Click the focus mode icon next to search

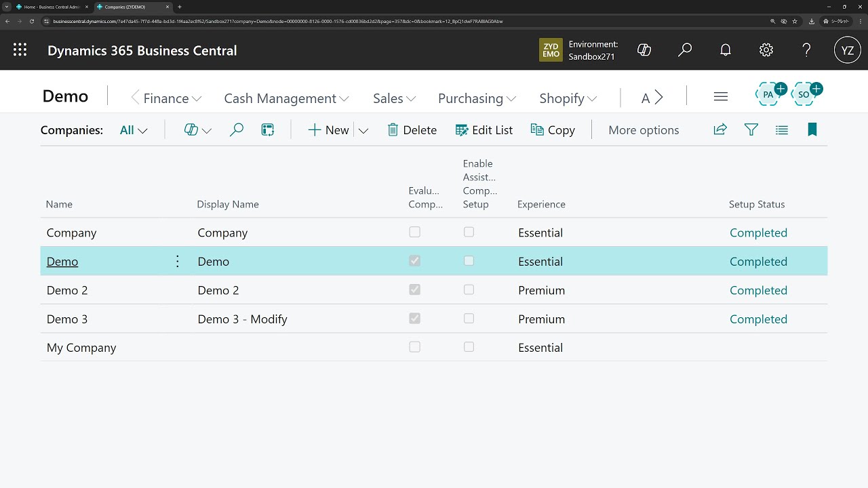pyautogui.click(x=267, y=129)
